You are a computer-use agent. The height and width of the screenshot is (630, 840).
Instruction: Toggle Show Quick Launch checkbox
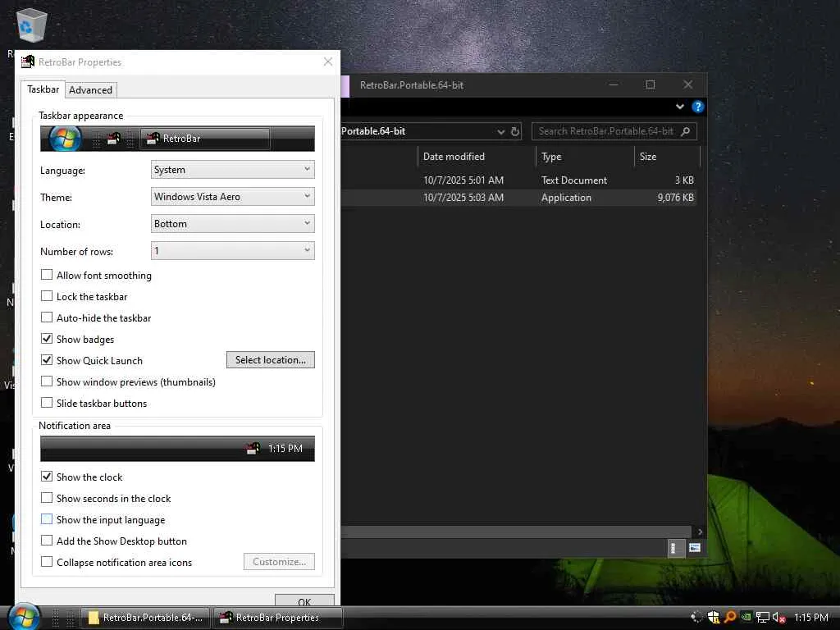pyautogui.click(x=47, y=361)
